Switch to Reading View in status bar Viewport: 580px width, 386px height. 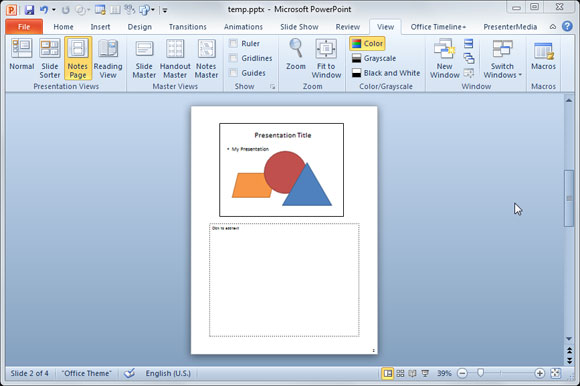pyautogui.click(x=412, y=373)
